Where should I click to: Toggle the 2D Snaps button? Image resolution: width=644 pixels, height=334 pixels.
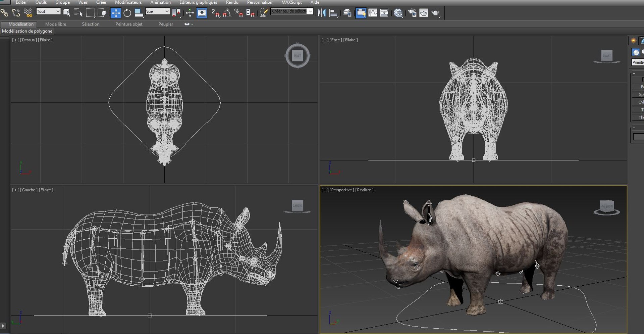(x=216, y=13)
